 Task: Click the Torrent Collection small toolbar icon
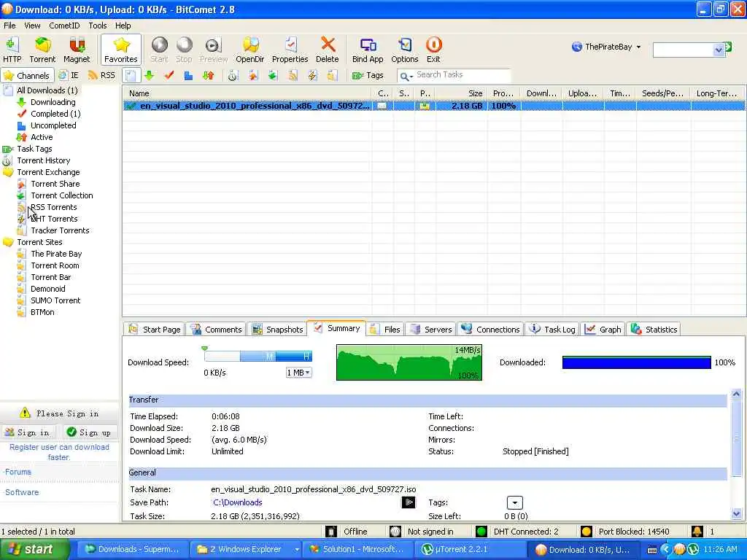[x=273, y=75]
